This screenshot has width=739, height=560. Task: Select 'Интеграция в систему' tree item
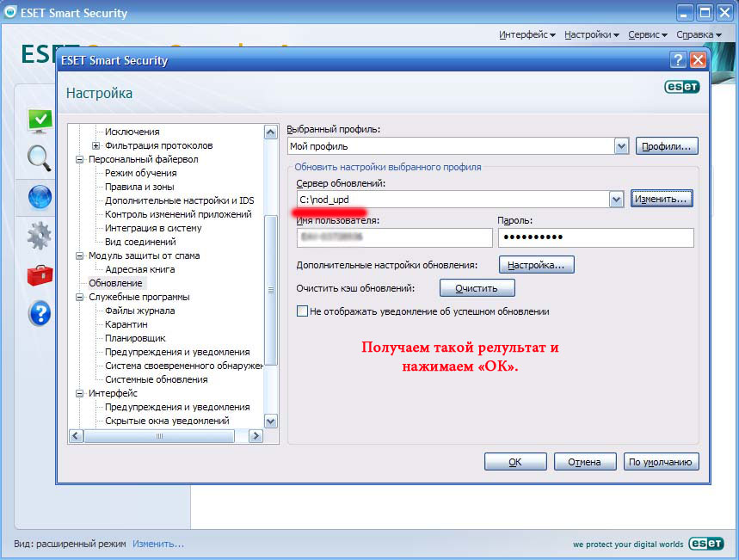153,228
